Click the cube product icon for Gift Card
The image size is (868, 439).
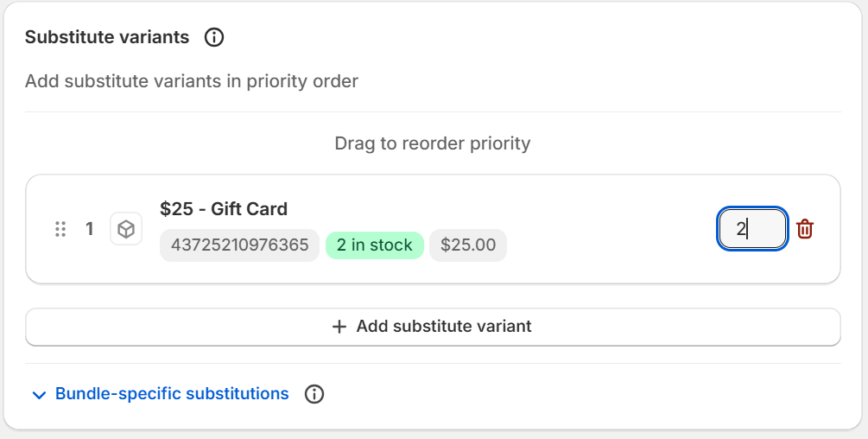tap(126, 229)
